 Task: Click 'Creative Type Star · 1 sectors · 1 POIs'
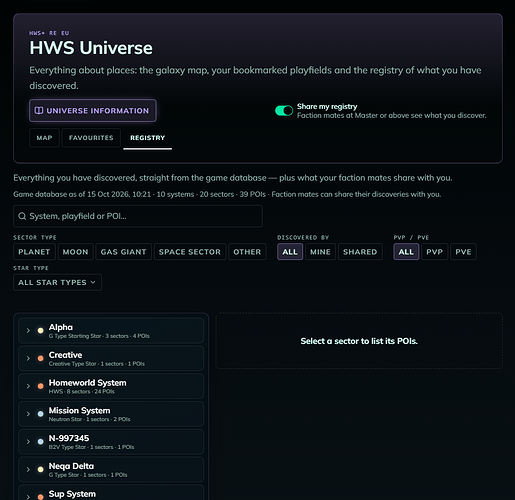[97, 364]
